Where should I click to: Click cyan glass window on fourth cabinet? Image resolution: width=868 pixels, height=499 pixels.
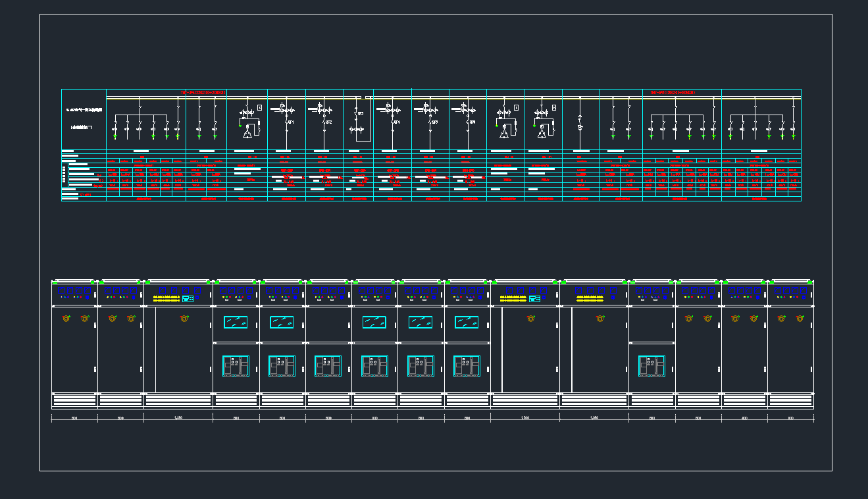(x=236, y=322)
